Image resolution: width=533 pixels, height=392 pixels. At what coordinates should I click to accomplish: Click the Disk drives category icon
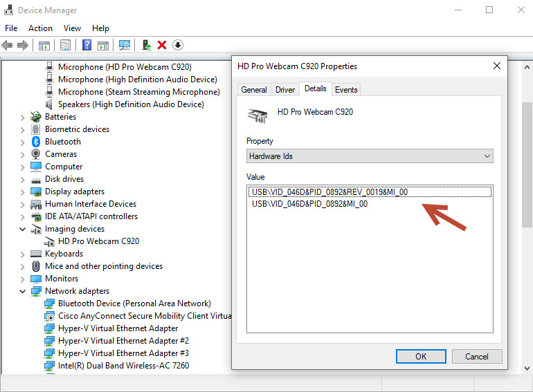(36, 180)
